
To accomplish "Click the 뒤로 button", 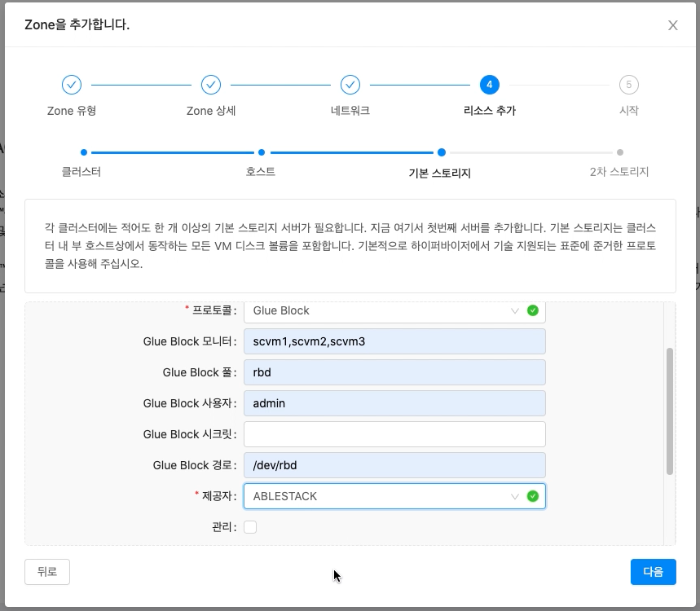I will tap(46, 571).
